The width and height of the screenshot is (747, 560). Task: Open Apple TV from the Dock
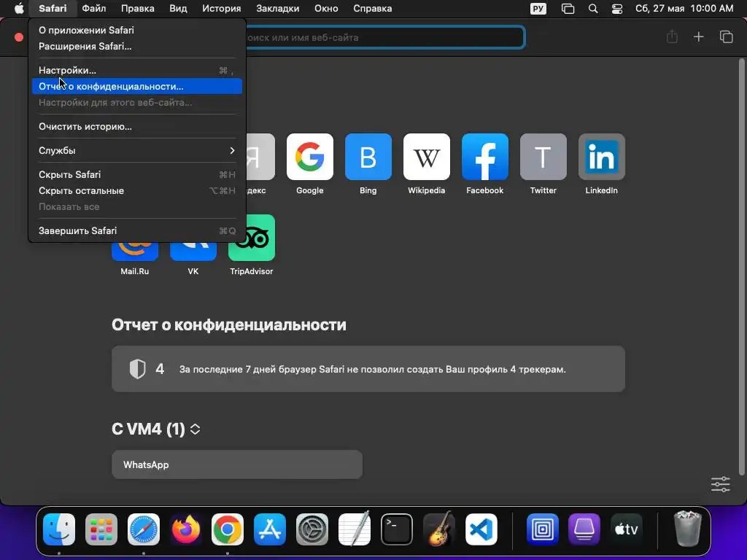pyautogui.click(x=626, y=529)
